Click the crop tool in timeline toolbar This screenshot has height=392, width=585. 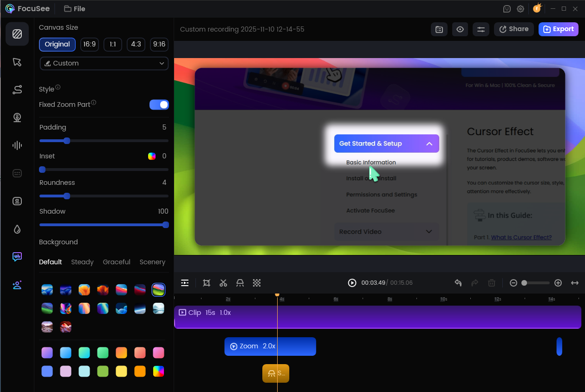tap(207, 283)
